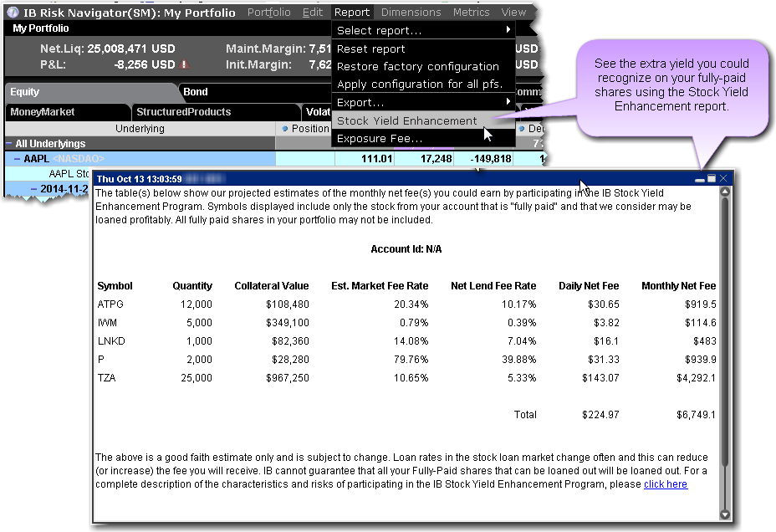This screenshot has width=776, height=532.
Task: Switch to the Bond tab
Action: click(x=196, y=92)
